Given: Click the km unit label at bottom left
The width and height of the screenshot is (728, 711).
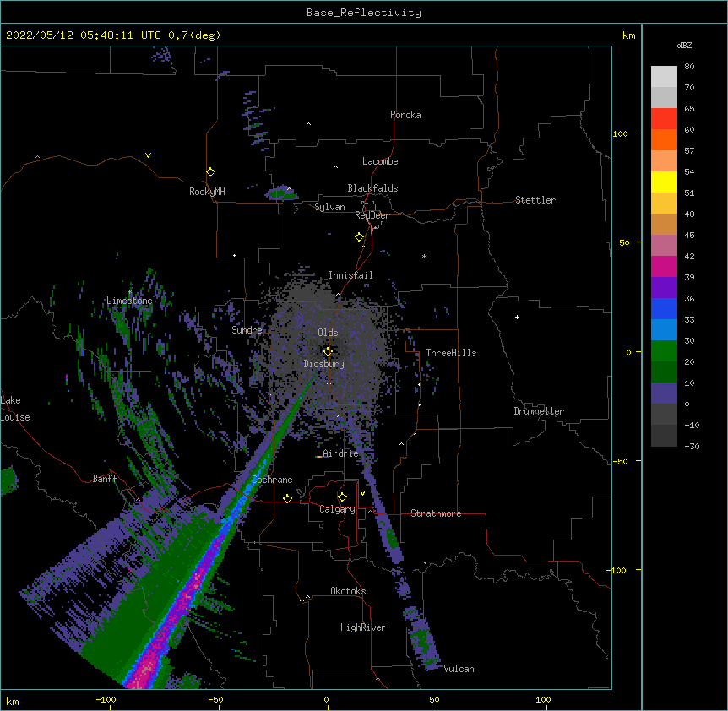Looking at the screenshot, I should [x=12, y=701].
